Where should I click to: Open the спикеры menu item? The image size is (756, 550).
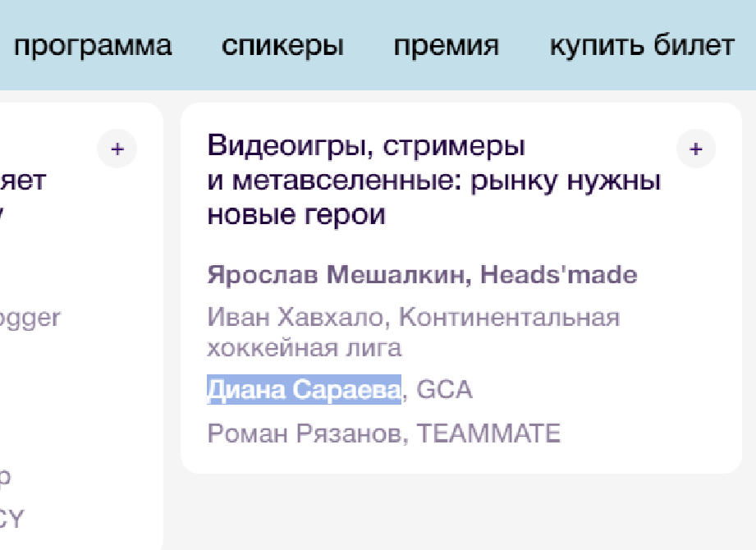tap(282, 46)
